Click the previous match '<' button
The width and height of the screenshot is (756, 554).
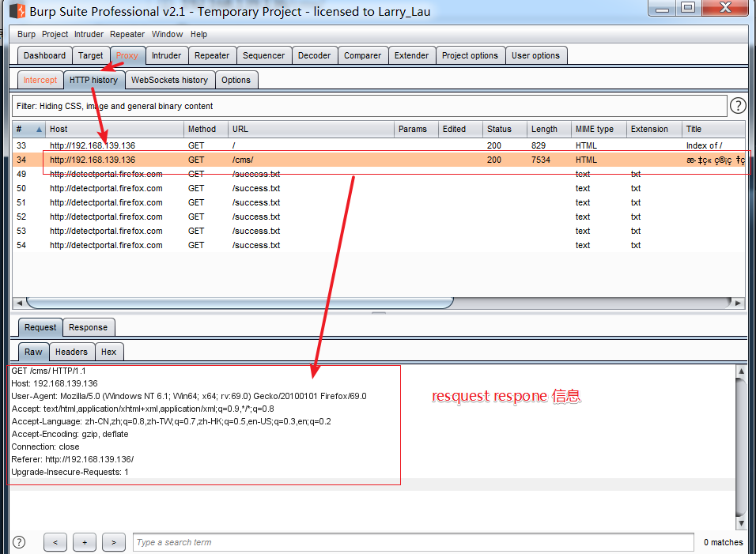pyautogui.click(x=55, y=542)
